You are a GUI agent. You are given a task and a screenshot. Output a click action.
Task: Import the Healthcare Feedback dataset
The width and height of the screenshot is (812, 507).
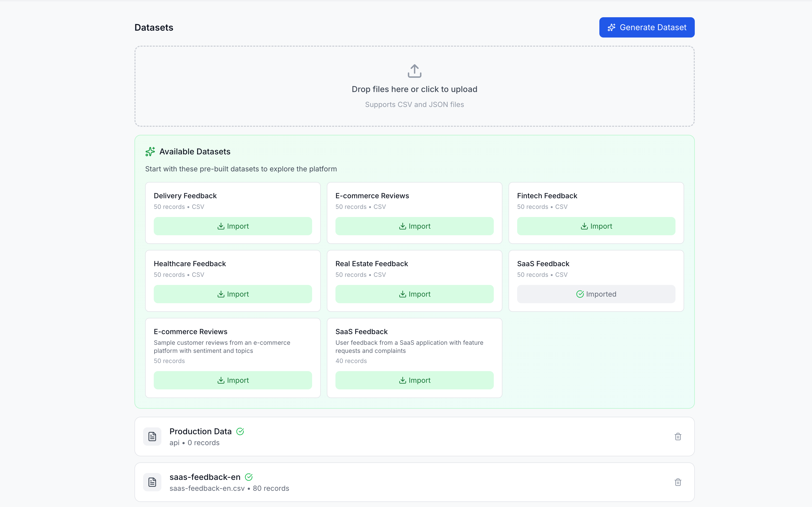pos(232,294)
